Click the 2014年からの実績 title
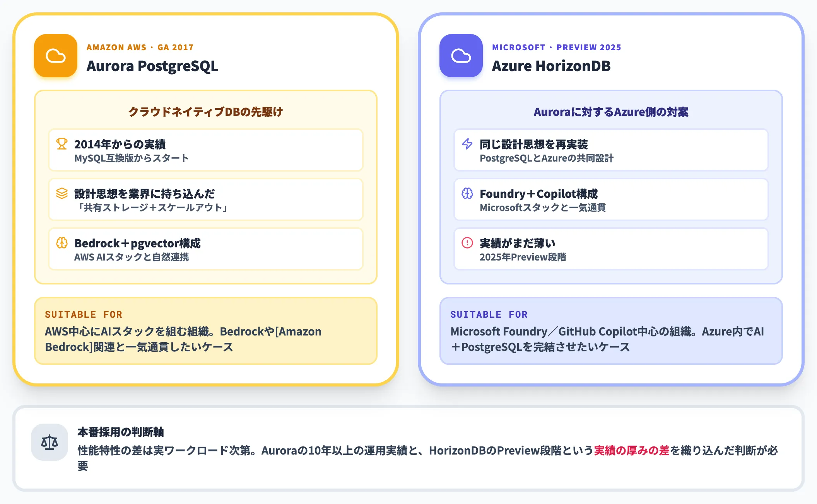817x504 pixels. [x=120, y=144]
